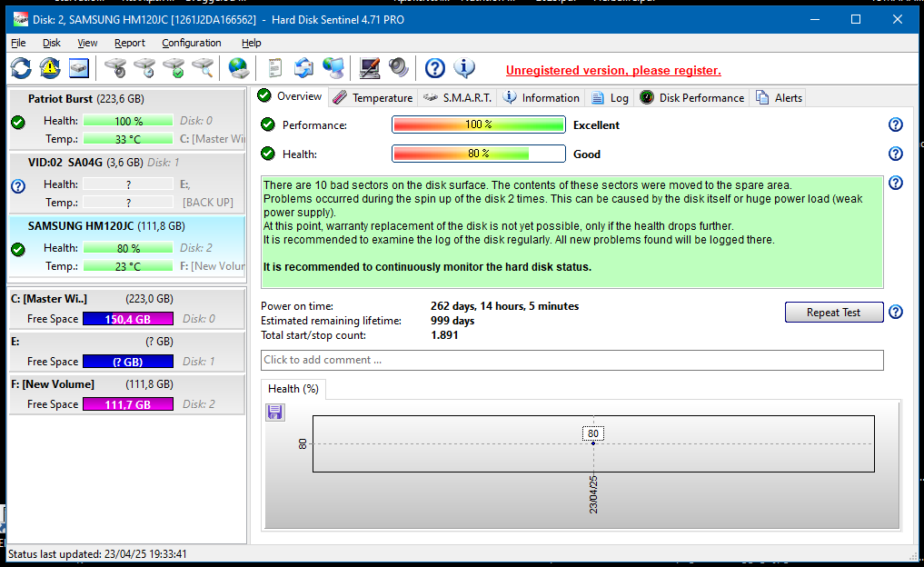Image resolution: width=924 pixels, height=567 pixels.
Task: Click the blue info bubble About icon
Action: point(464,68)
